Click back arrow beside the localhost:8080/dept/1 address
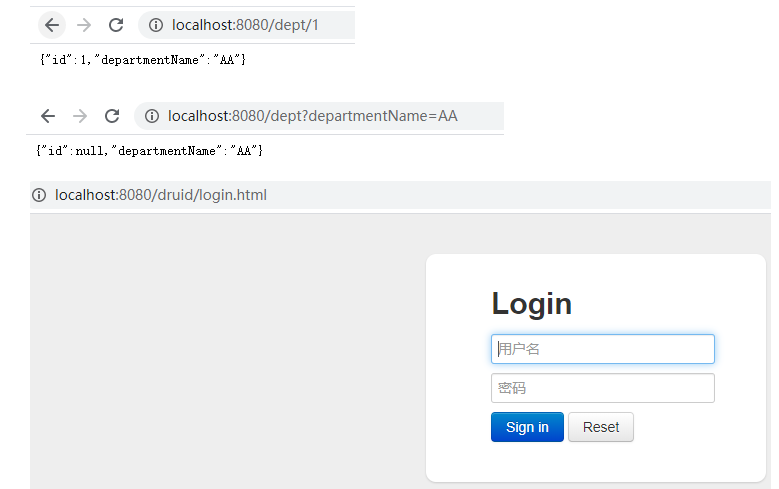This screenshot has height=489, width=779. point(52,25)
